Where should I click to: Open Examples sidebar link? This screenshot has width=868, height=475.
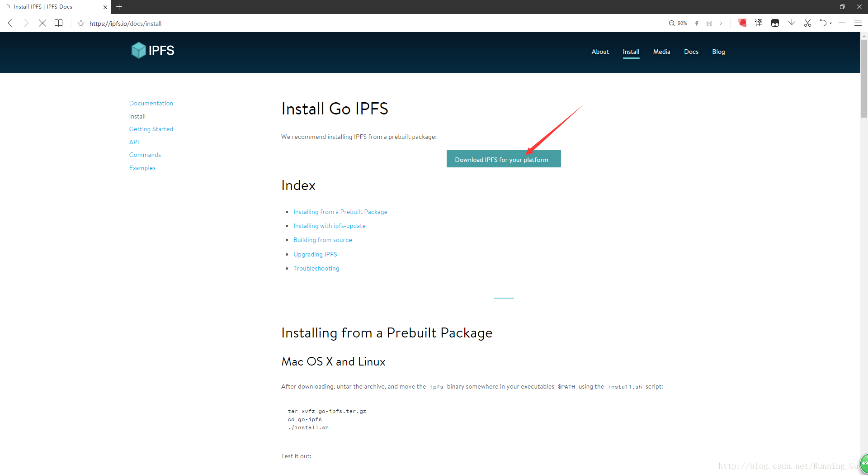tap(142, 168)
